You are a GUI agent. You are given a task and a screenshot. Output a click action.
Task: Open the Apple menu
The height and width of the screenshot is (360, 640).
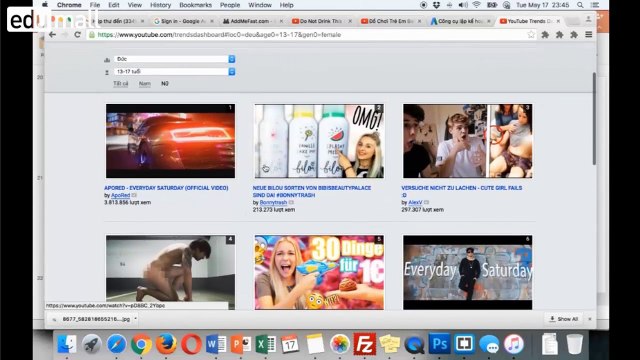pyautogui.click(x=45, y=5)
